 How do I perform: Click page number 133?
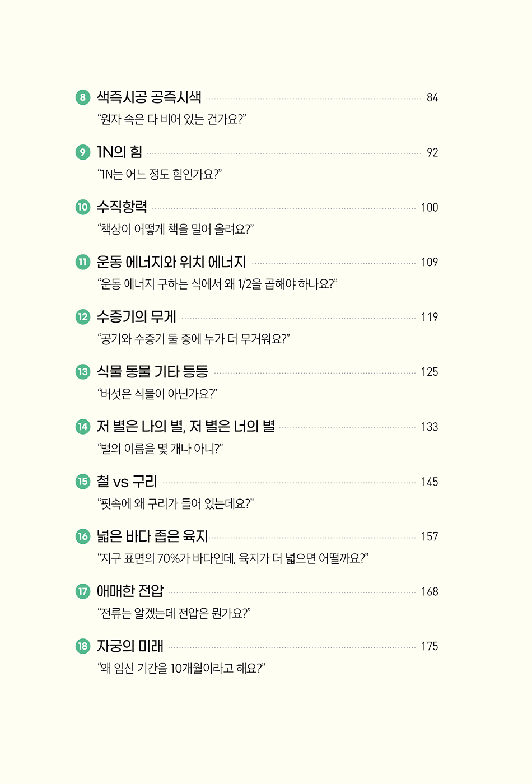point(430,427)
